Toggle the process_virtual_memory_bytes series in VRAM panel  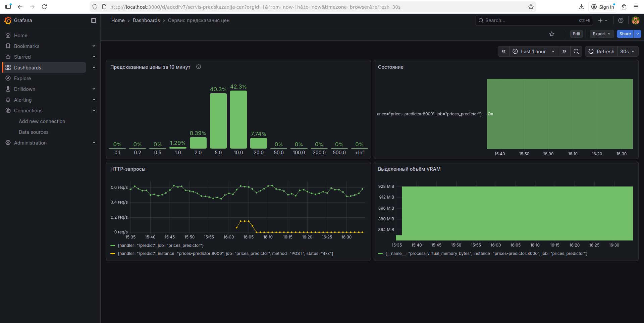[486, 254]
